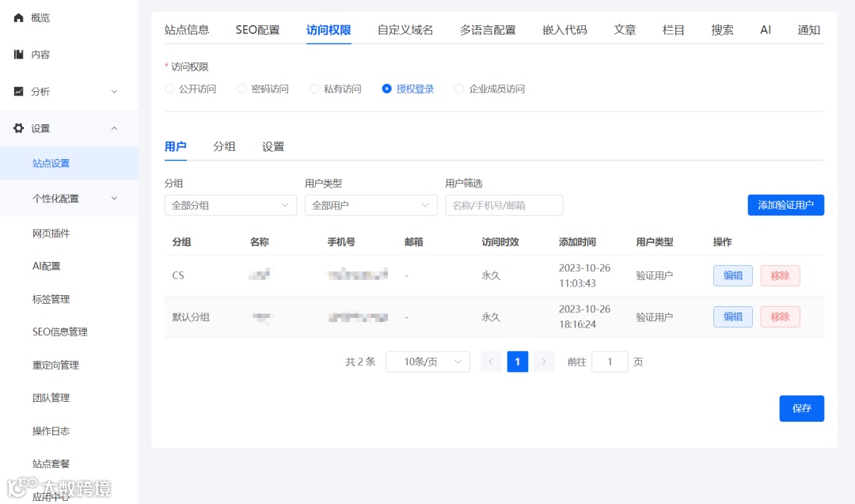Click the 添加验证用户 button
The image size is (855, 504).
[x=785, y=204]
